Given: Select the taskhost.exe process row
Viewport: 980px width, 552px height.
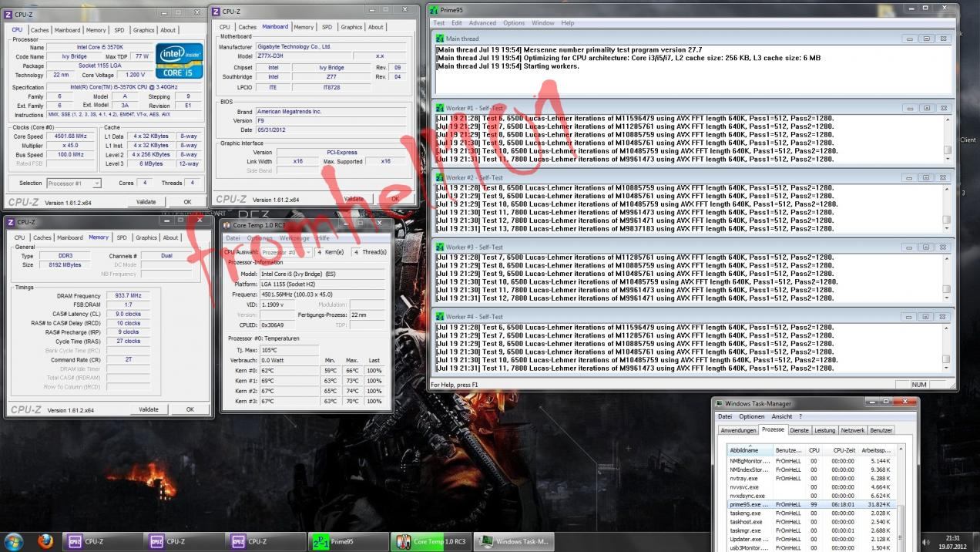Looking at the screenshot, I should click(x=811, y=521).
